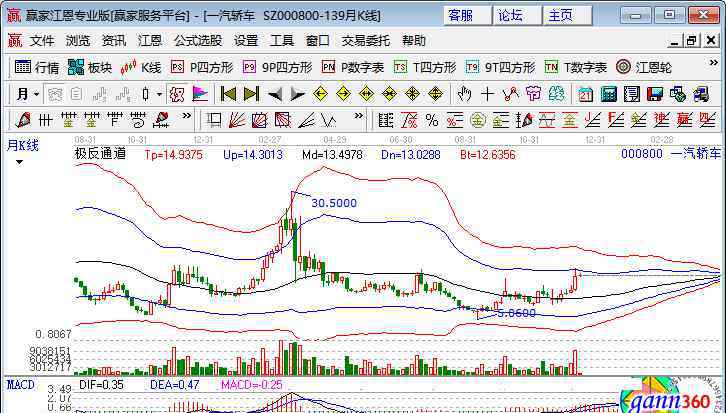Open the P四方形 tool

tap(201, 68)
